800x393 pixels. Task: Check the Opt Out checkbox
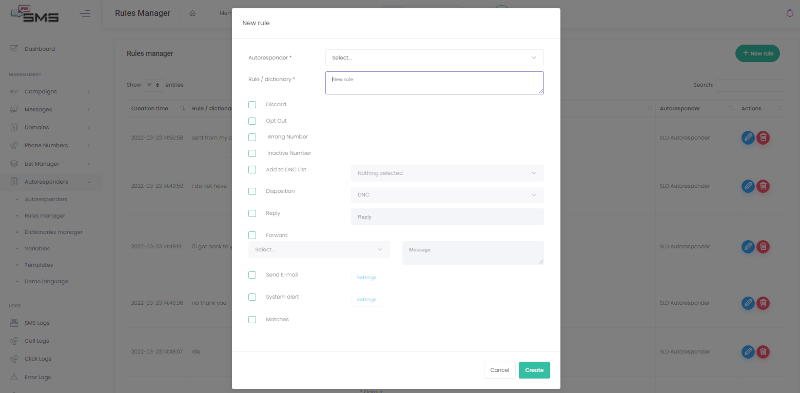tap(252, 121)
